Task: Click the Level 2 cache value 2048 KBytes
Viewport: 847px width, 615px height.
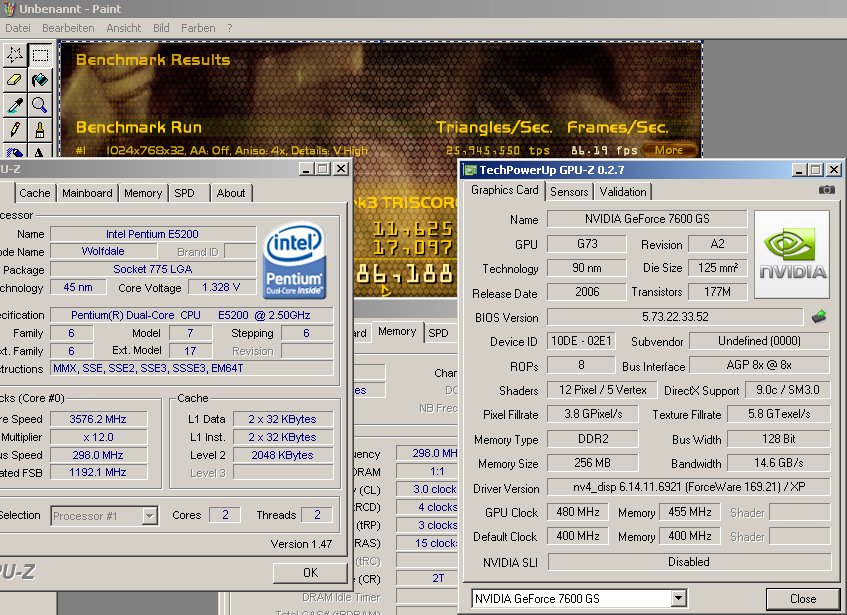Action: [283, 455]
